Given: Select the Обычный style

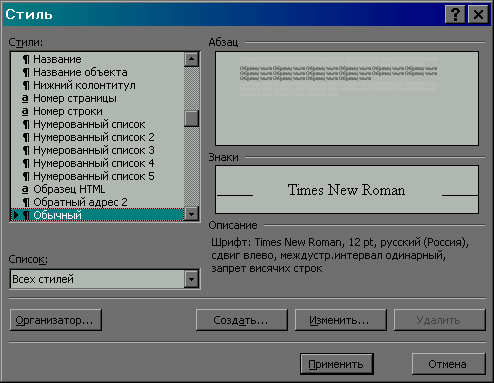Looking at the screenshot, I should coord(97,215).
